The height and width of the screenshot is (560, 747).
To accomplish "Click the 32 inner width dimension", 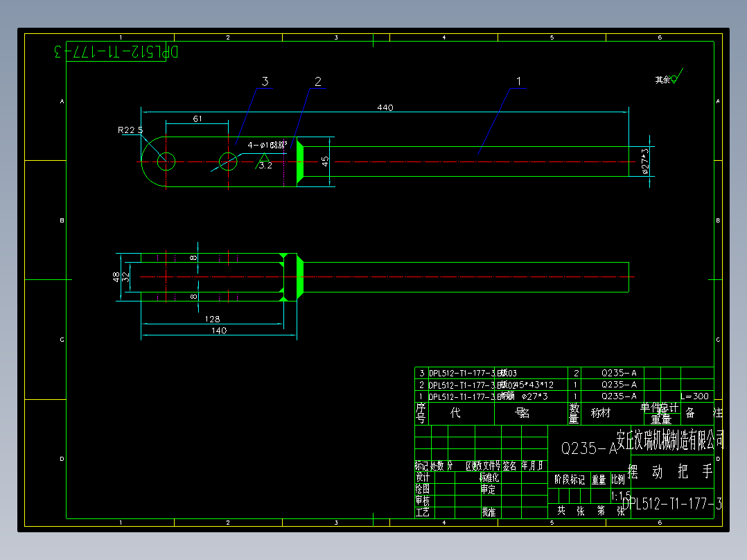I will click(126, 277).
